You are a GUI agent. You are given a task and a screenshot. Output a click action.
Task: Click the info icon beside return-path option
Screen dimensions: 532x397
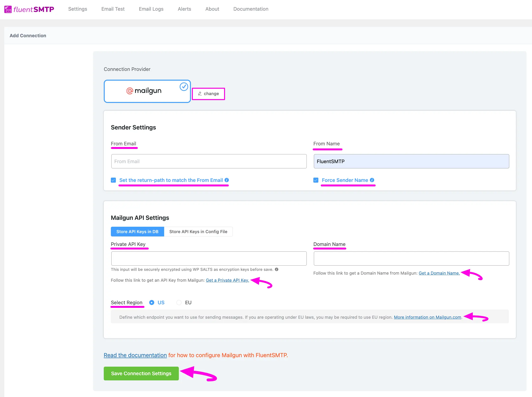coord(227,180)
